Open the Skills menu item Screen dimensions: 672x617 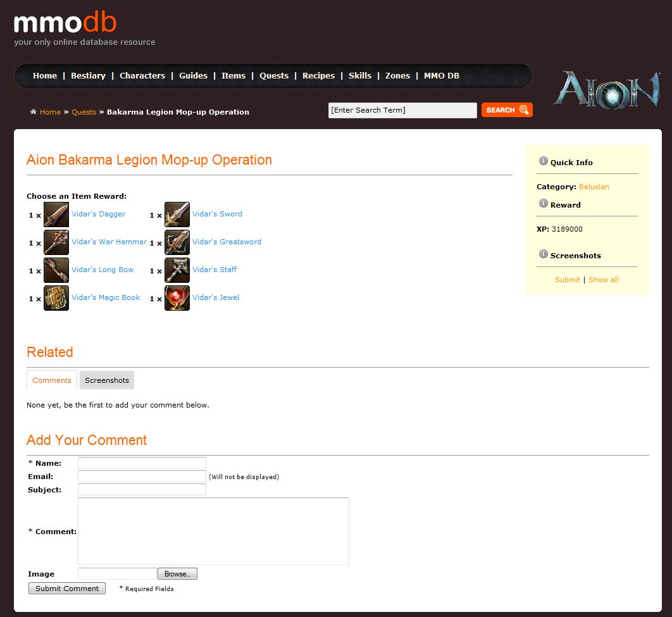(x=360, y=76)
